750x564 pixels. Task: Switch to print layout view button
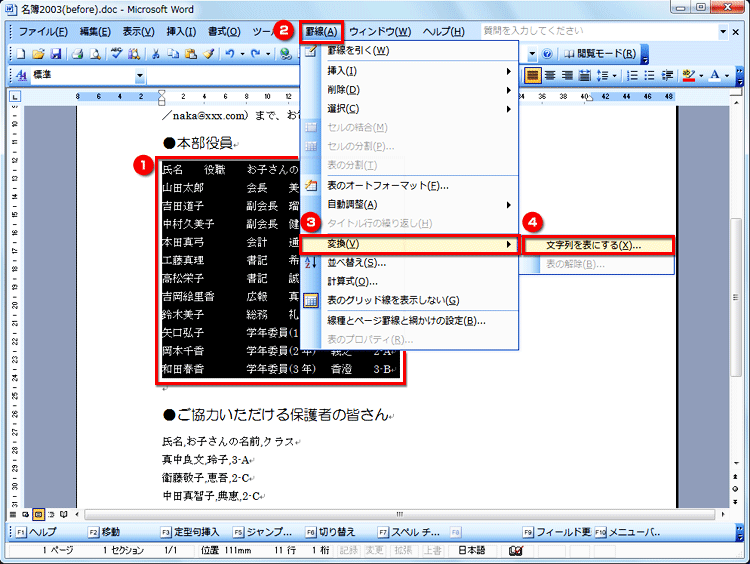point(38,515)
